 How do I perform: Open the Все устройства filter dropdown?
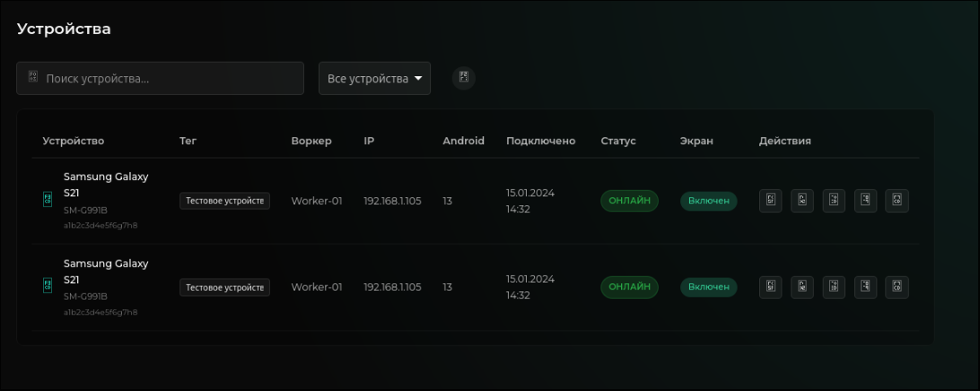click(374, 79)
